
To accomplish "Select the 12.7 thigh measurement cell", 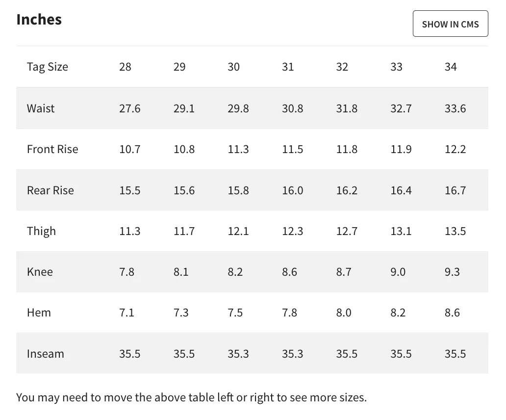I will click(x=347, y=231).
